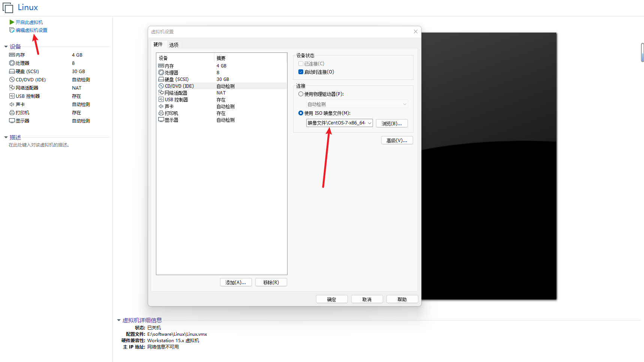Click the 开启此虚拟机 link
Screen dimensions: 644x362
click(29, 22)
